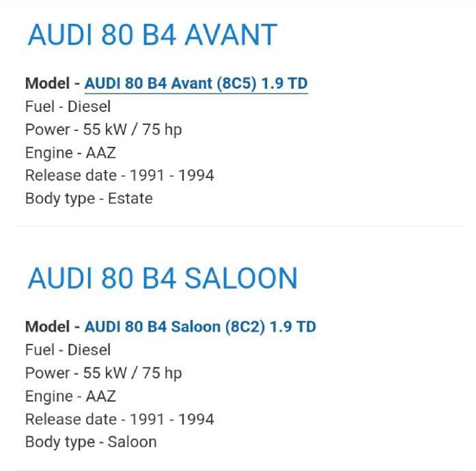Open the AUDI 80 B4 Avant (8C5) 1.9 TD link
The height and width of the screenshot is (471, 476).
click(x=196, y=83)
